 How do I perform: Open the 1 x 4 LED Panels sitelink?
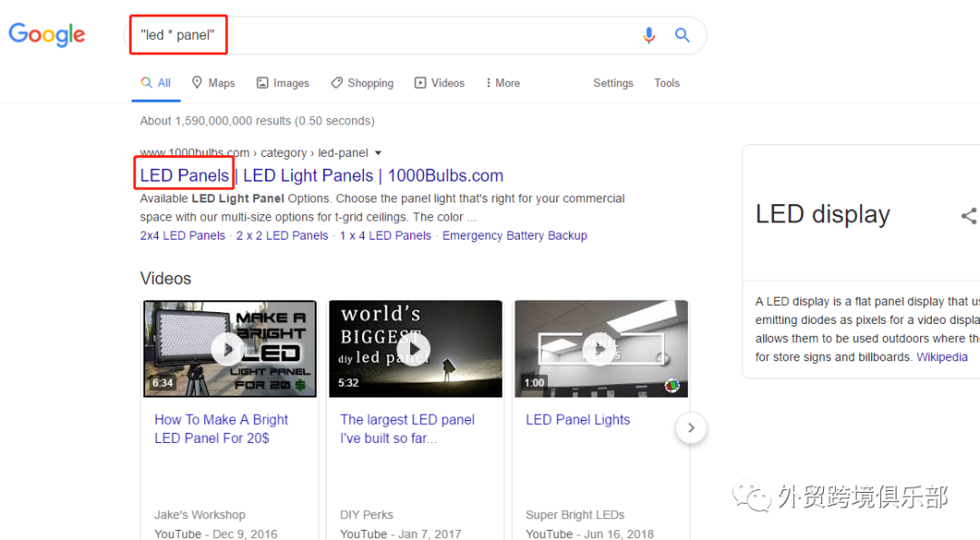[386, 236]
